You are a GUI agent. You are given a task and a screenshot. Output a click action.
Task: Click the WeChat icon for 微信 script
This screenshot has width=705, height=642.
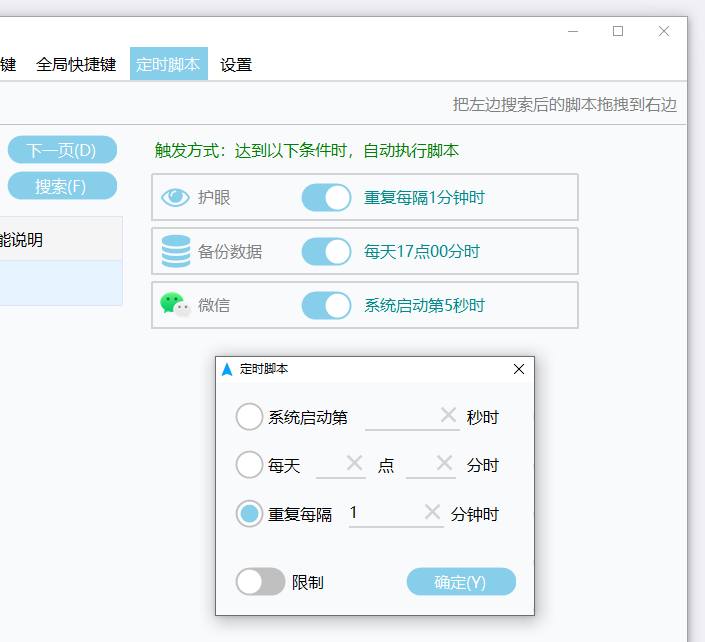point(175,305)
